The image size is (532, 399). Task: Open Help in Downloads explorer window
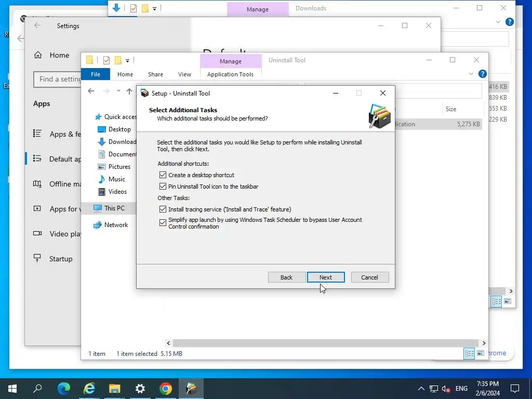[x=509, y=22]
